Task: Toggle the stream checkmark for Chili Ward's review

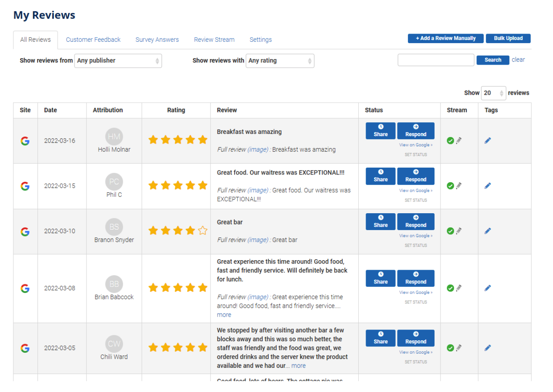Action: (450, 348)
